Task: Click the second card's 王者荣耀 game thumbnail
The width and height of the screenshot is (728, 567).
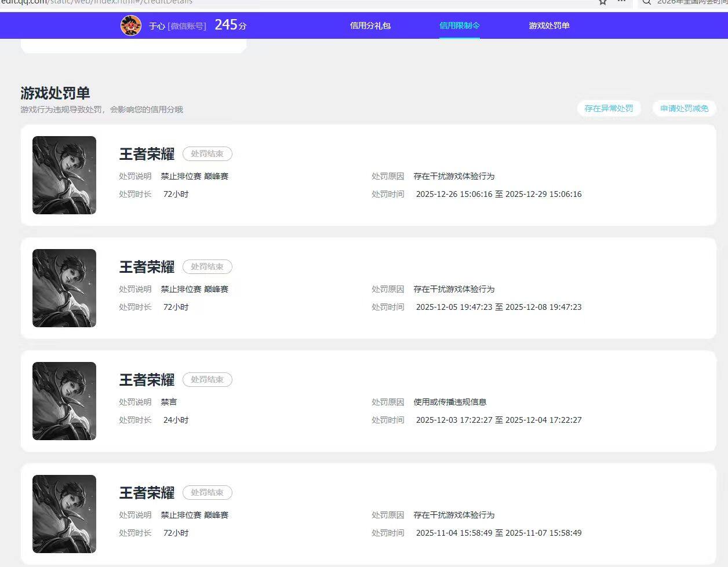Action: coord(64,288)
